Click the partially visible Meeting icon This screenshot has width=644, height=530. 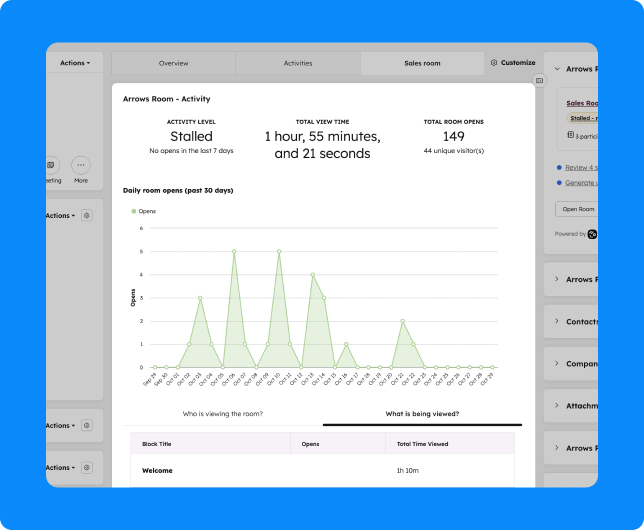point(52,165)
